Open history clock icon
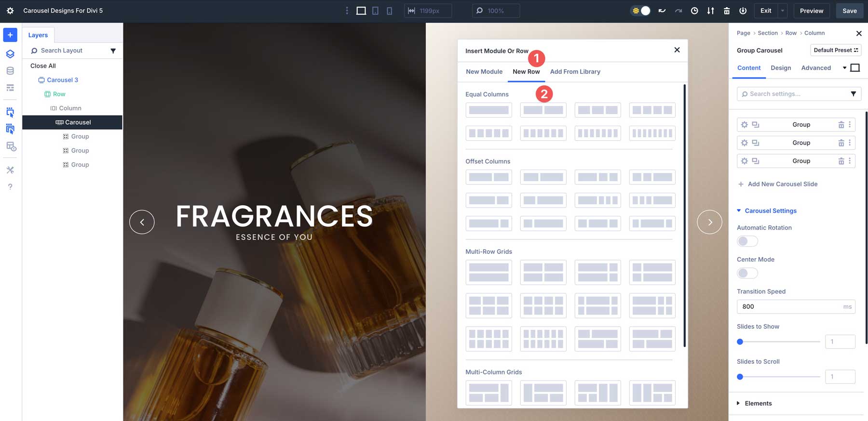Image resolution: width=868 pixels, height=421 pixels. pos(694,11)
